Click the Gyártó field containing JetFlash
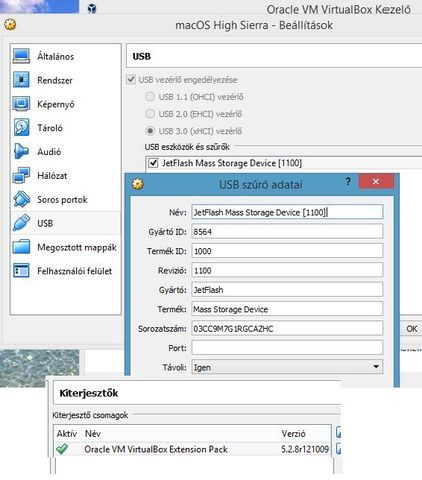The height and width of the screenshot is (480, 422). click(x=287, y=289)
